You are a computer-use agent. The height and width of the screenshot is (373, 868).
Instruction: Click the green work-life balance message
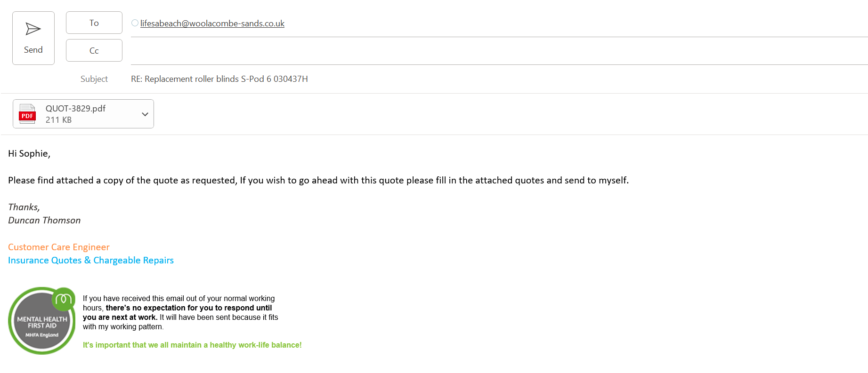[192, 345]
